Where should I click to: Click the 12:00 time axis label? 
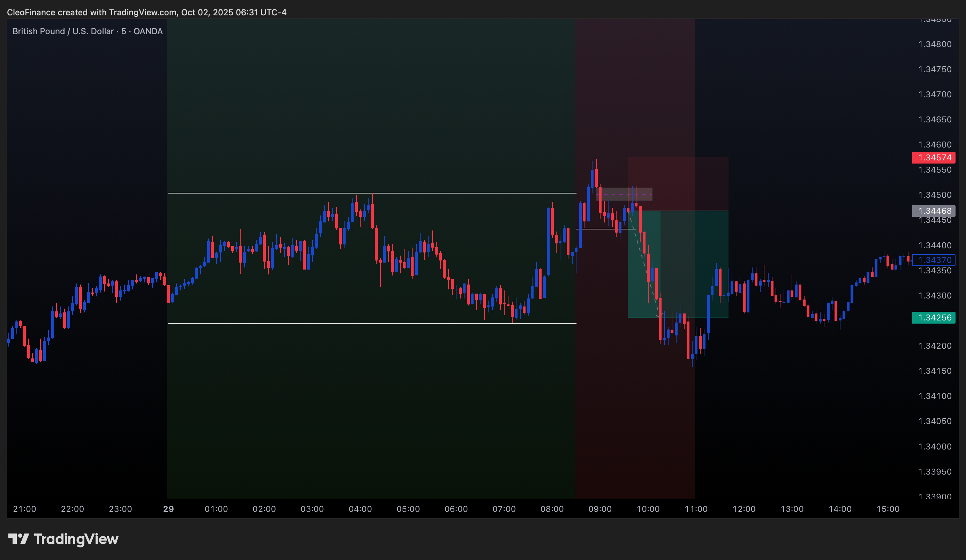(744, 509)
